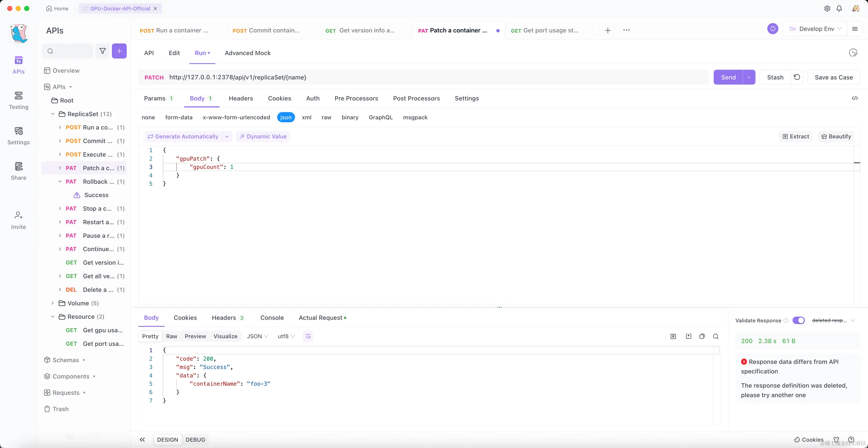Open the Trash item
The height and width of the screenshot is (448, 868).
click(x=57, y=409)
